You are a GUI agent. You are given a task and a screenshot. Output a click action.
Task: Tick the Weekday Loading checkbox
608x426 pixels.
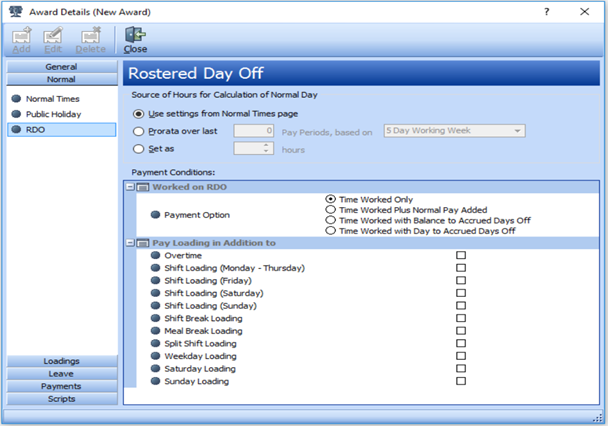click(x=461, y=356)
